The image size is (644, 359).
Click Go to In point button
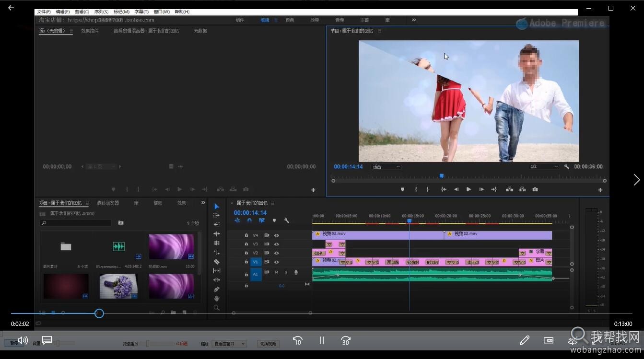pos(444,189)
